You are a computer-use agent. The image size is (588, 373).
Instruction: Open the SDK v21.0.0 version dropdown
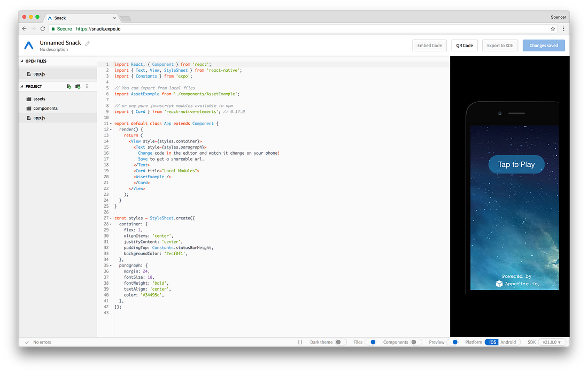[x=552, y=341]
